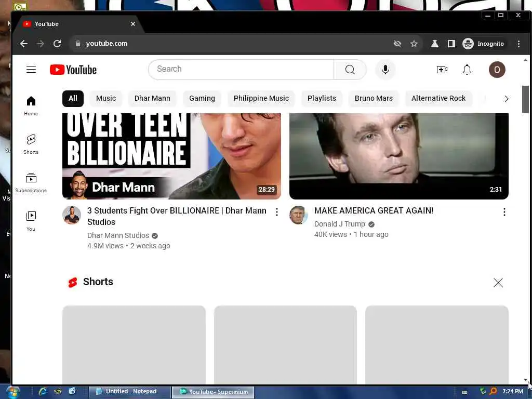Select the Playlists filter chip
The image size is (532, 399).
click(x=322, y=98)
